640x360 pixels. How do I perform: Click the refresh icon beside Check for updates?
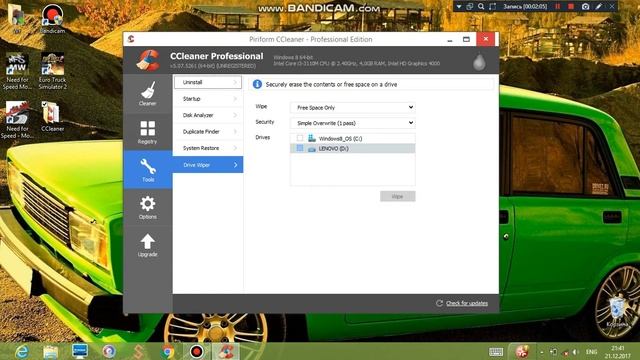click(x=439, y=303)
